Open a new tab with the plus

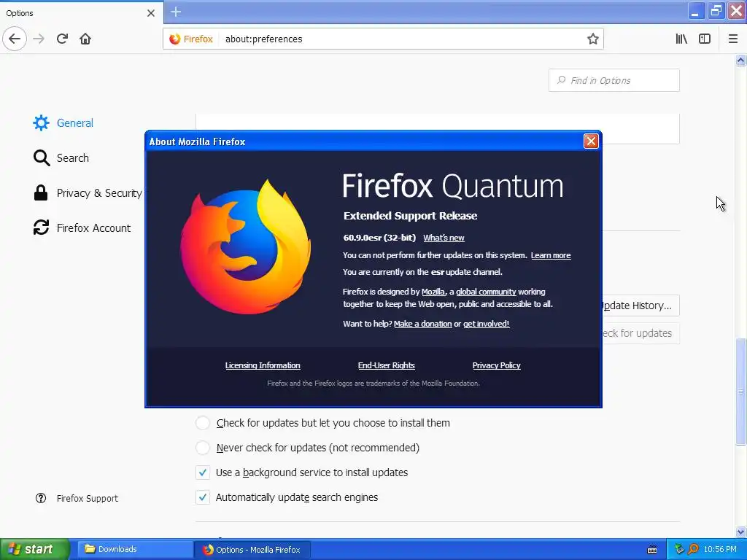pos(176,12)
